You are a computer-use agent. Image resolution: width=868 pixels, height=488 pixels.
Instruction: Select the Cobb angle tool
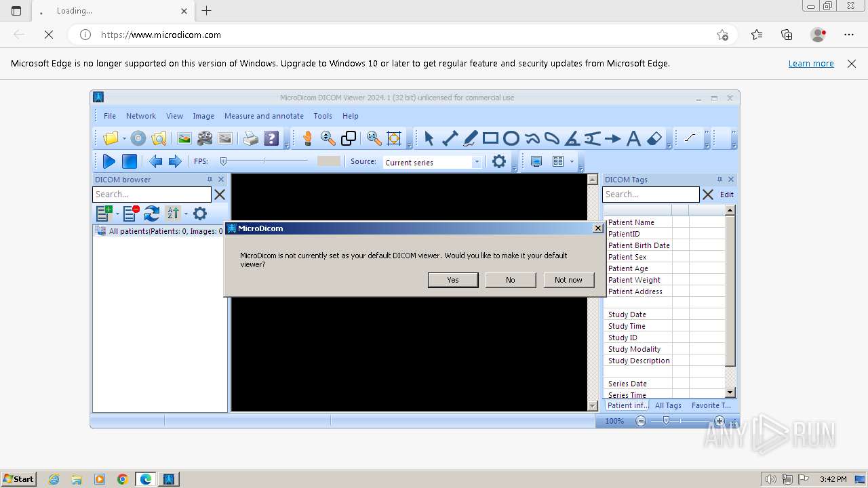coord(592,138)
